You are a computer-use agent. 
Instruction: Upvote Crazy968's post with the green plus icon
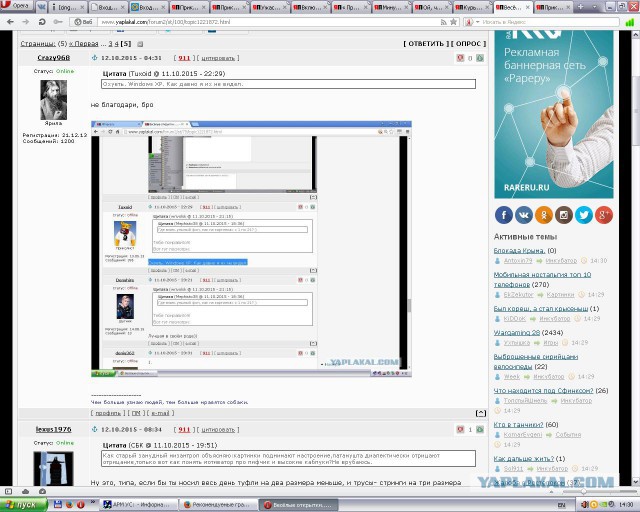pyautogui.click(x=480, y=58)
